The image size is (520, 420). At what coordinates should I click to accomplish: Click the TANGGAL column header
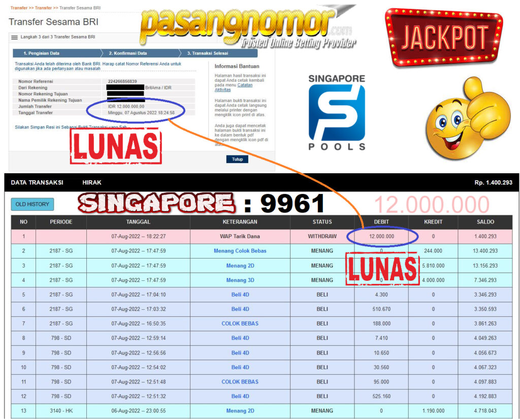click(x=138, y=222)
